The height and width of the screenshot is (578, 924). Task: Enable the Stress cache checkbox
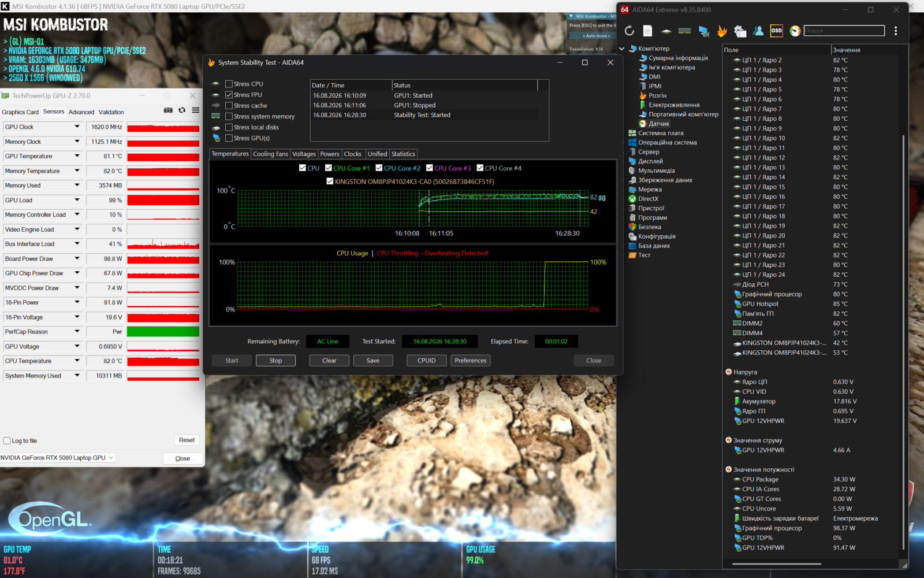pyautogui.click(x=229, y=106)
